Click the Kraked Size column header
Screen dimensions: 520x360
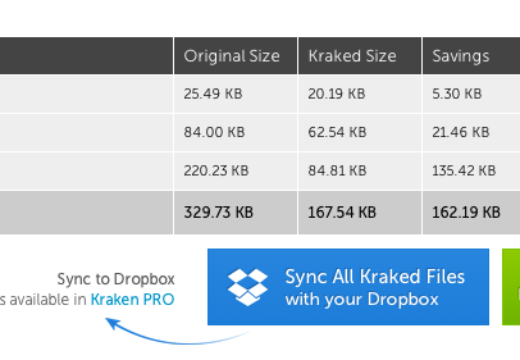pyautogui.click(x=360, y=56)
